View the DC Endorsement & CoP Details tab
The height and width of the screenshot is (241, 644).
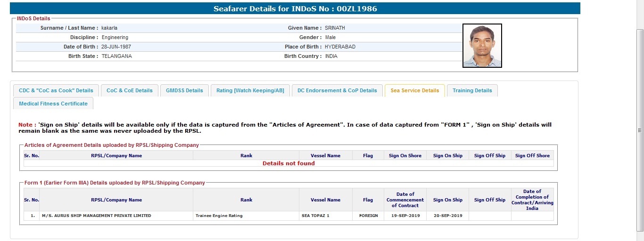[337, 90]
